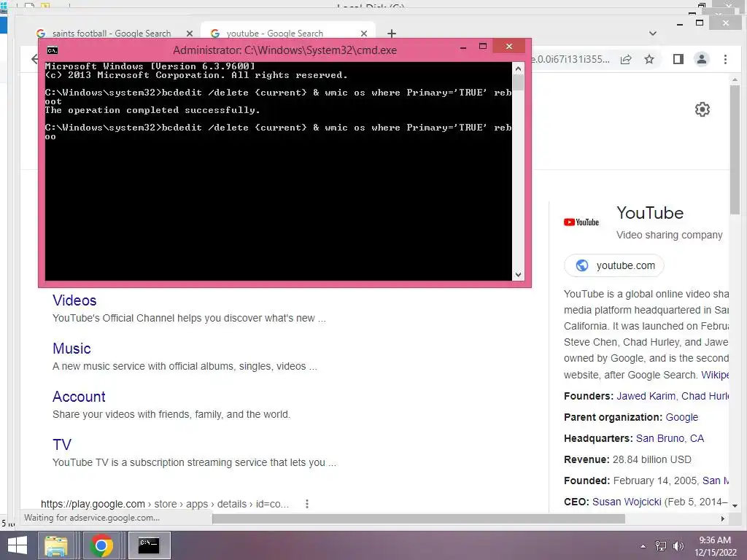Visit youtube.com from the knowledge panel

(x=614, y=265)
